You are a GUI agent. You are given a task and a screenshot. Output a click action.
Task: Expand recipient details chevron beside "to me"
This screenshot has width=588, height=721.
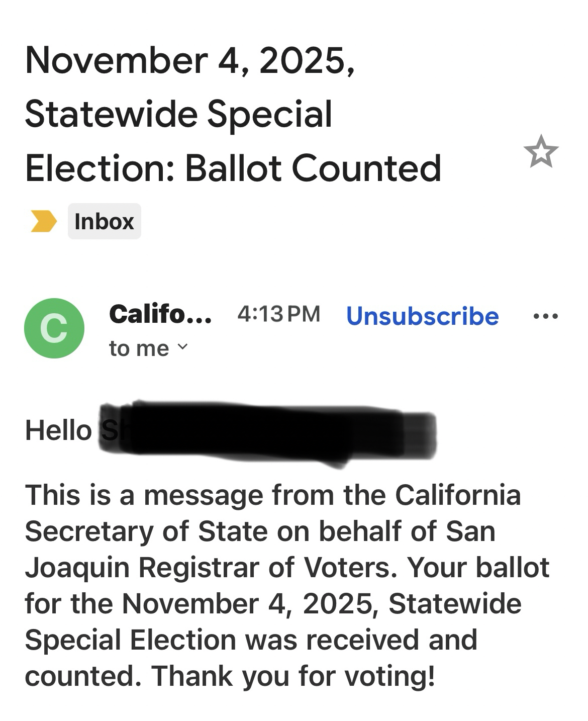coord(183,347)
